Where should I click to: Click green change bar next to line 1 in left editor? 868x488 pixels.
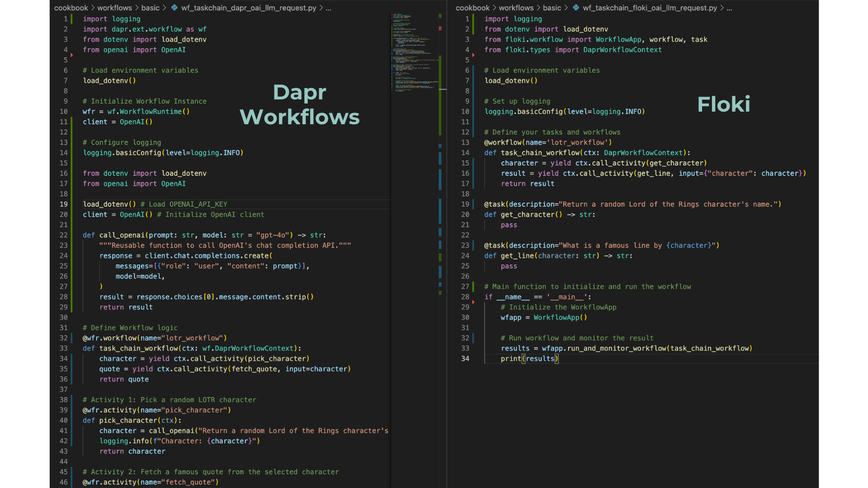tap(71, 19)
